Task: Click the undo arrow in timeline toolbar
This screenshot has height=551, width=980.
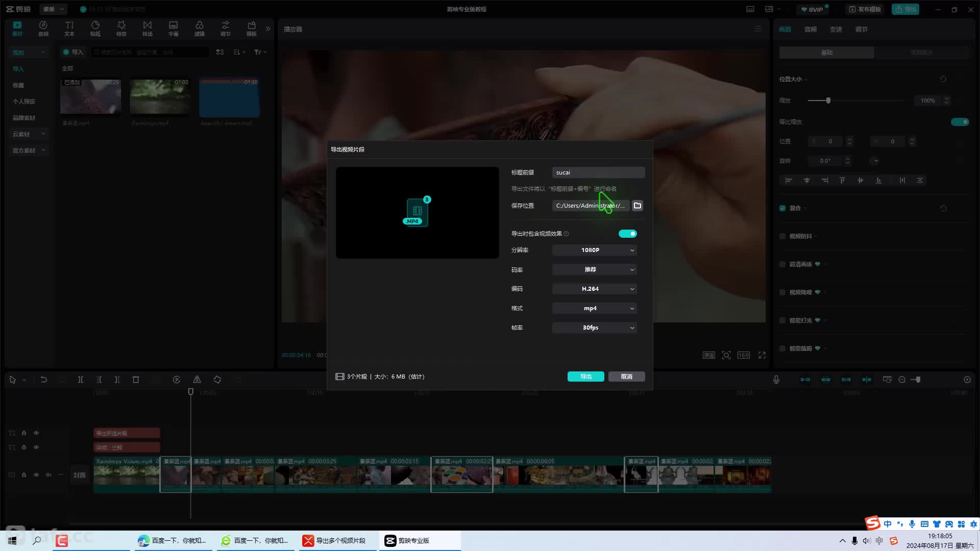Action: 44,380
